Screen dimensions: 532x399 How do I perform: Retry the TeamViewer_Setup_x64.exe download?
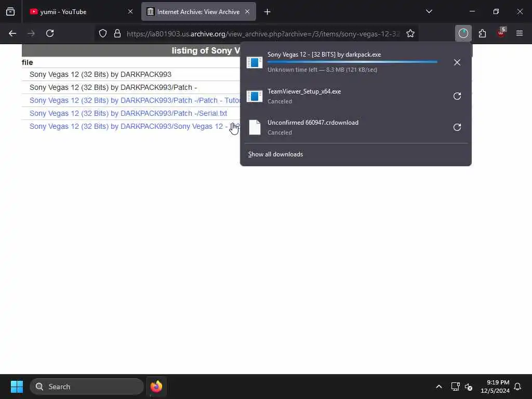pyautogui.click(x=457, y=96)
